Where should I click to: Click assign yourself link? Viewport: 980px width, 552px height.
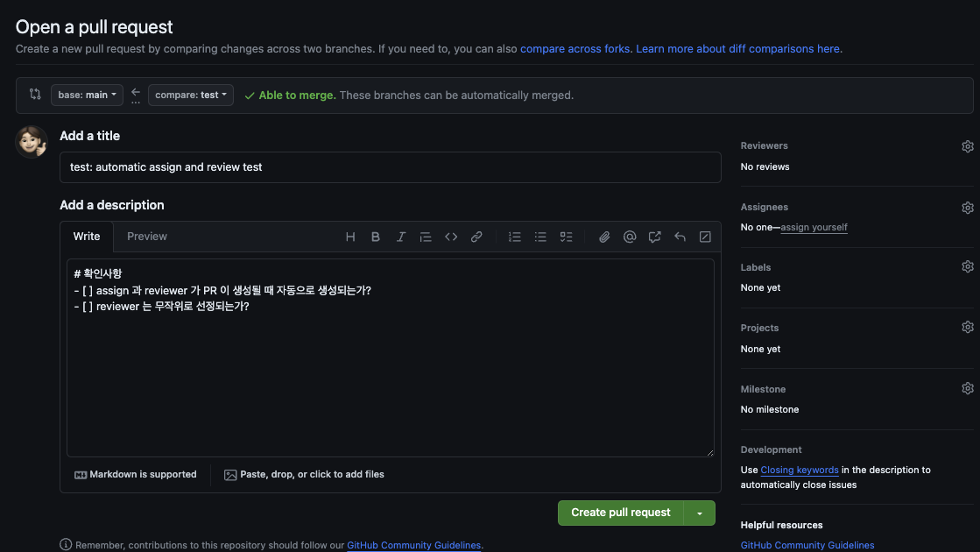[x=814, y=228]
